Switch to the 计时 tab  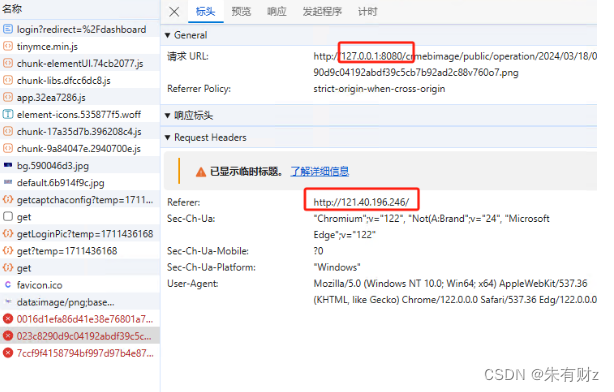tap(368, 12)
